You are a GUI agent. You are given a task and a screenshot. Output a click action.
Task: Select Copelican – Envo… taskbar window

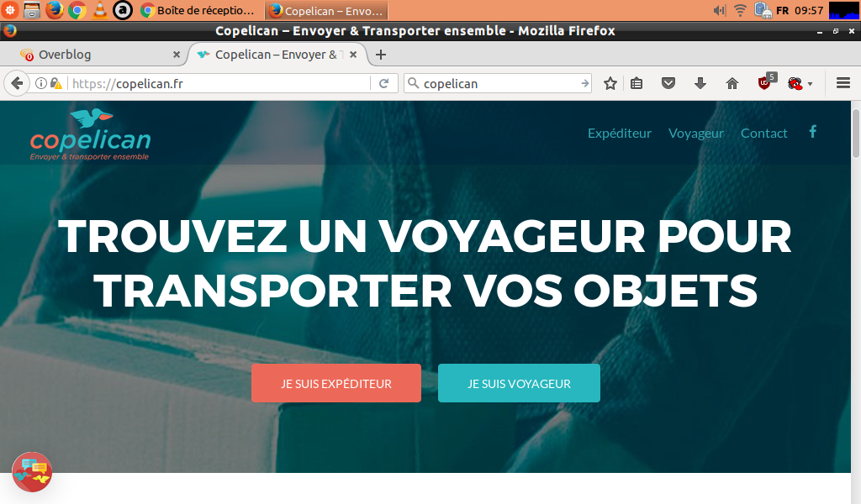[x=326, y=10]
